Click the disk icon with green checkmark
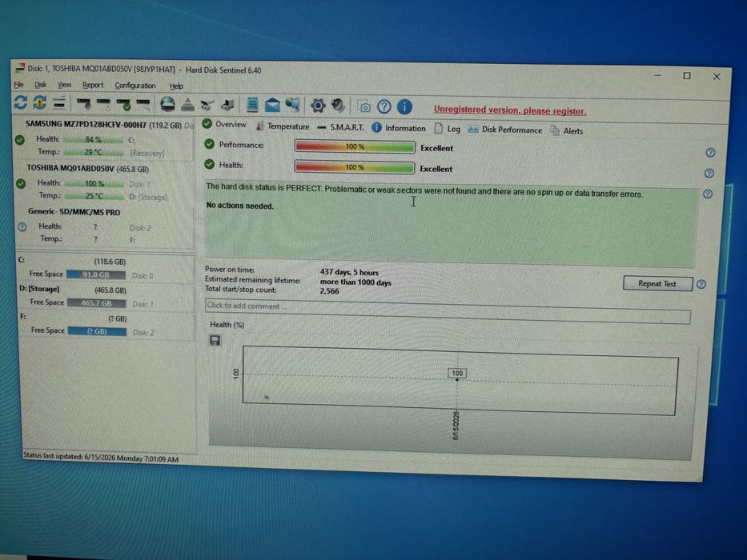Viewport: 747px width, 560px height. tap(123, 104)
